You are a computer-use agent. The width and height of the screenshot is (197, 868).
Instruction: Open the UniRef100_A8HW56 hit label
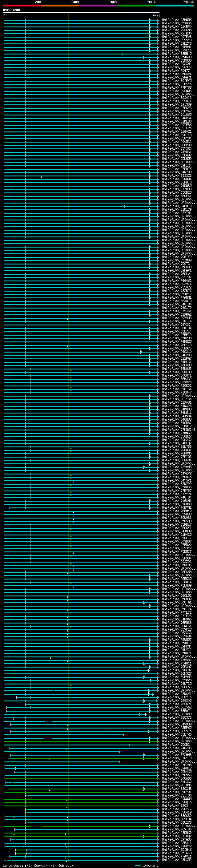coord(177,20)
